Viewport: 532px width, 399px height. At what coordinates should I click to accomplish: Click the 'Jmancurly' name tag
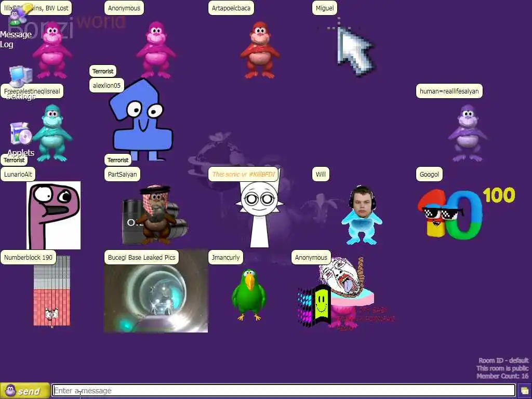225,257
